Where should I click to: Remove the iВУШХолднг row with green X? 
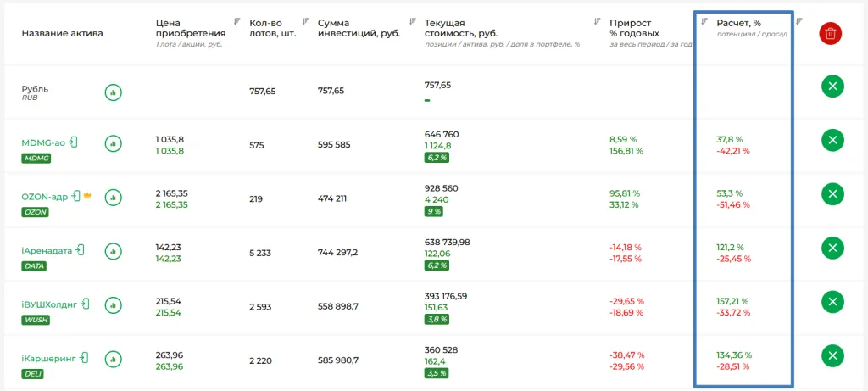click(832, 301)
